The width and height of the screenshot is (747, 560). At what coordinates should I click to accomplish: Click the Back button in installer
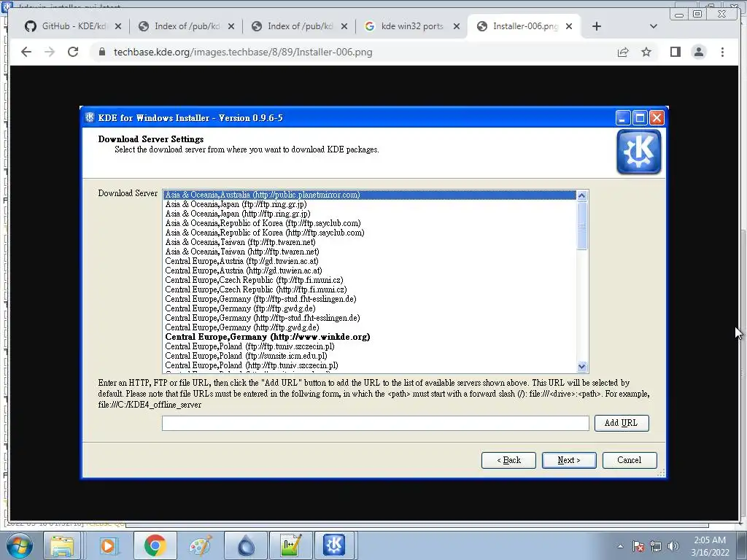coord(508,461)
